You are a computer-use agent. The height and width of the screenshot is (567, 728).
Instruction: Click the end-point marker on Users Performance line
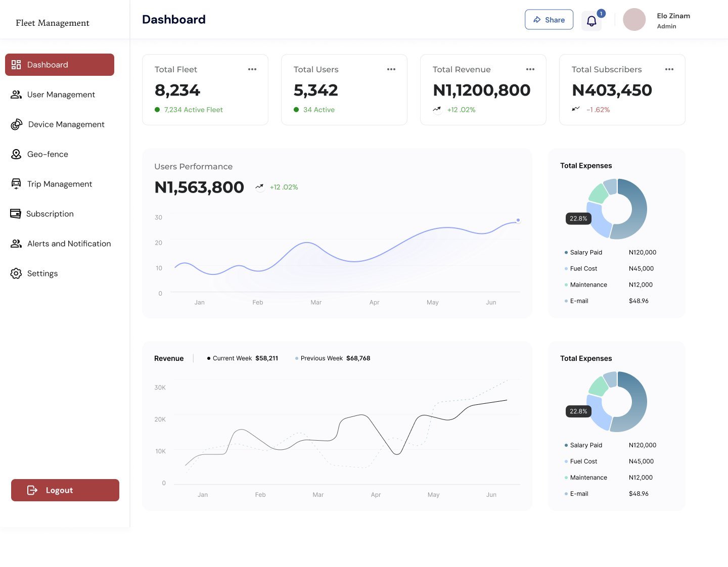518,220
